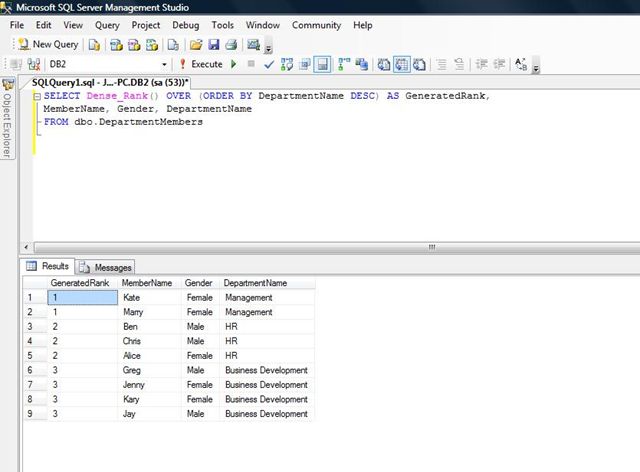The image size is (640, 472).
Task: Click the Database Engine Query icon
Action: click(94, 44)
